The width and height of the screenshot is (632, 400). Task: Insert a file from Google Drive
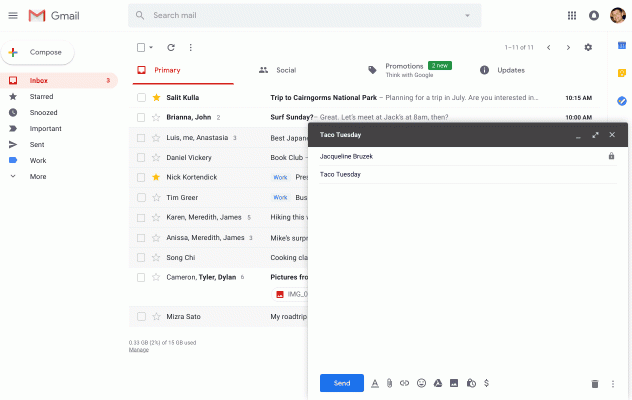pyautogui.click(x=437, y=383)
